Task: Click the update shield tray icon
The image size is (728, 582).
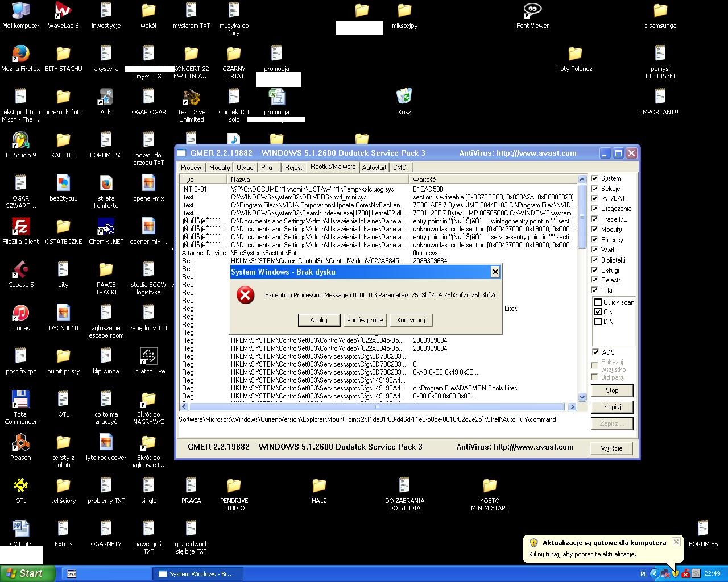Action: coord(675,573)
